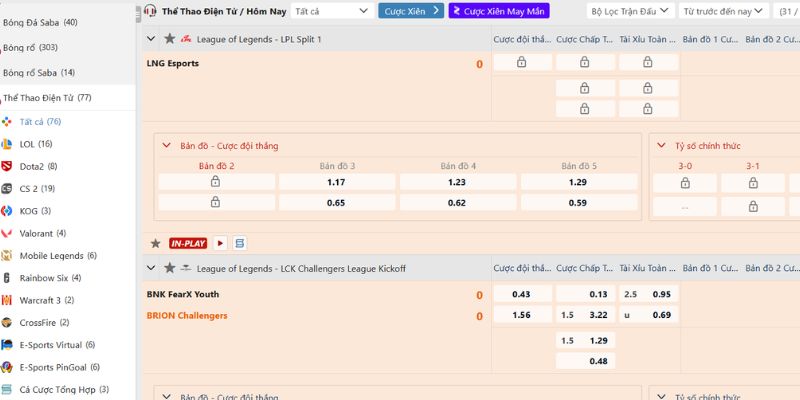Screen dimensions: 800x400
Task: Open the in-play video stream icon
Action: 220,243
